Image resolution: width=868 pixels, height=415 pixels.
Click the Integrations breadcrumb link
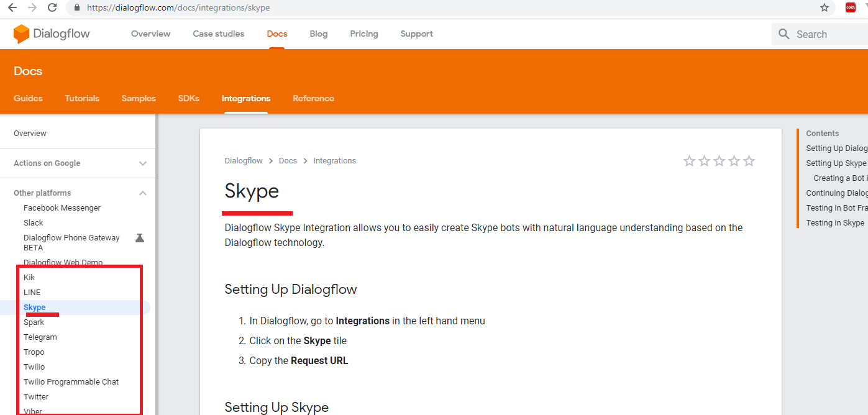point(334,161)
